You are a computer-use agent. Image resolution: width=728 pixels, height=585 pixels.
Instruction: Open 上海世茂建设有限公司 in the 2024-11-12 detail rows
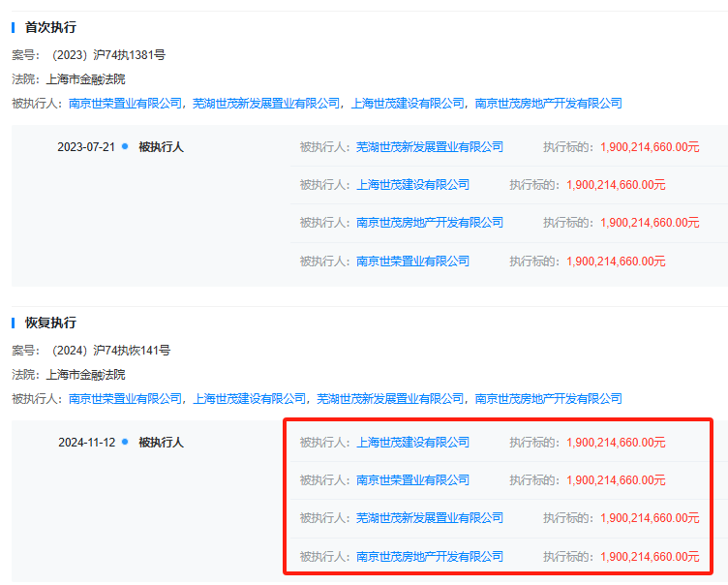coord(412,443)
